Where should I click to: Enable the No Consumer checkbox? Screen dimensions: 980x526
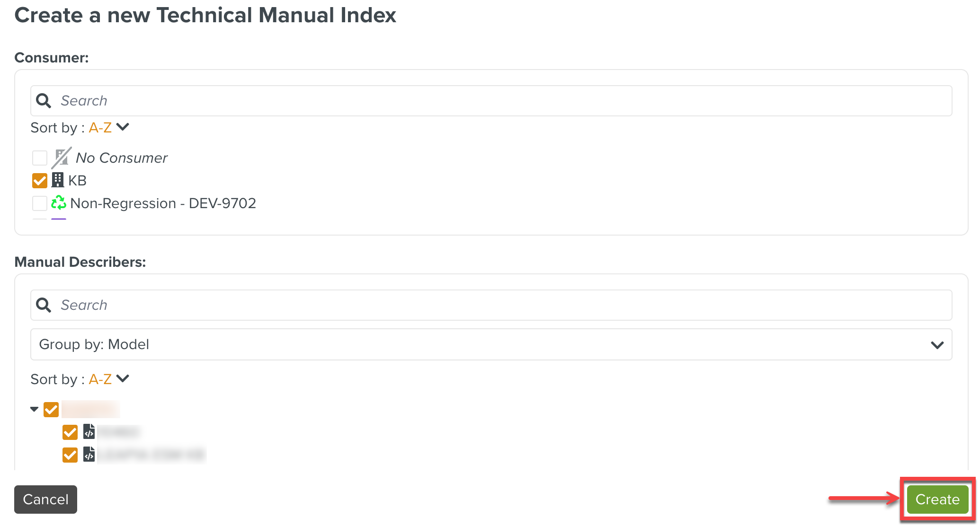pos(40,158)
